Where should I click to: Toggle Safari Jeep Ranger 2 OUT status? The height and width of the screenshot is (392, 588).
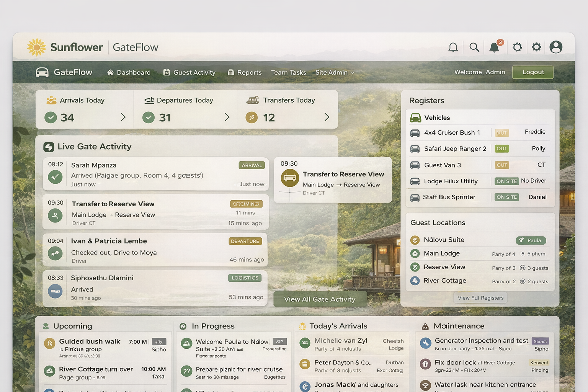(x=501, y=149)
